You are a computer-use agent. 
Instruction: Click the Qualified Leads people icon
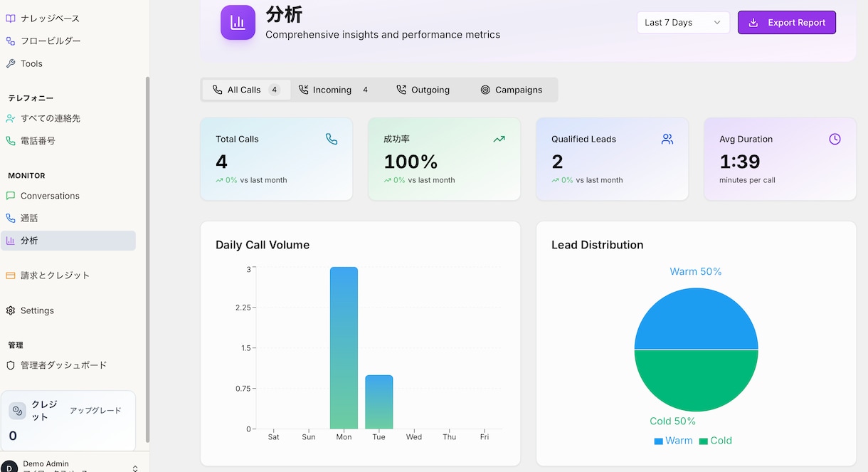(667, 140)
